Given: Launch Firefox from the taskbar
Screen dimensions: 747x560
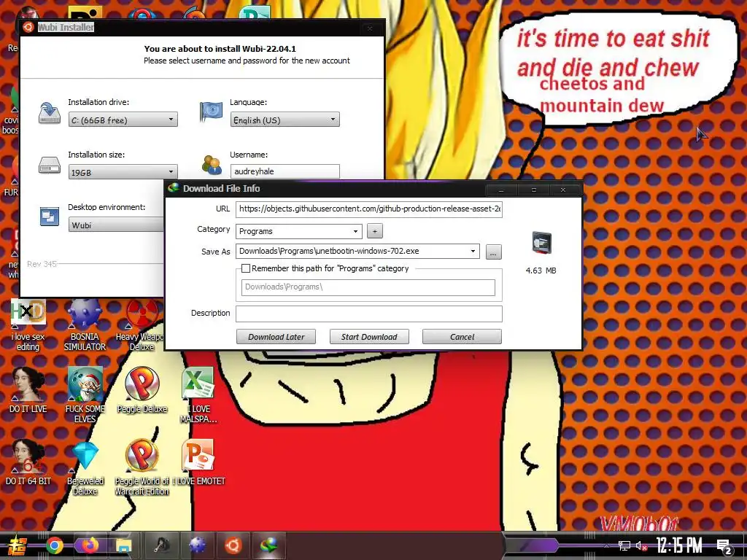Looking at the screenshot, I should [89, 545].
